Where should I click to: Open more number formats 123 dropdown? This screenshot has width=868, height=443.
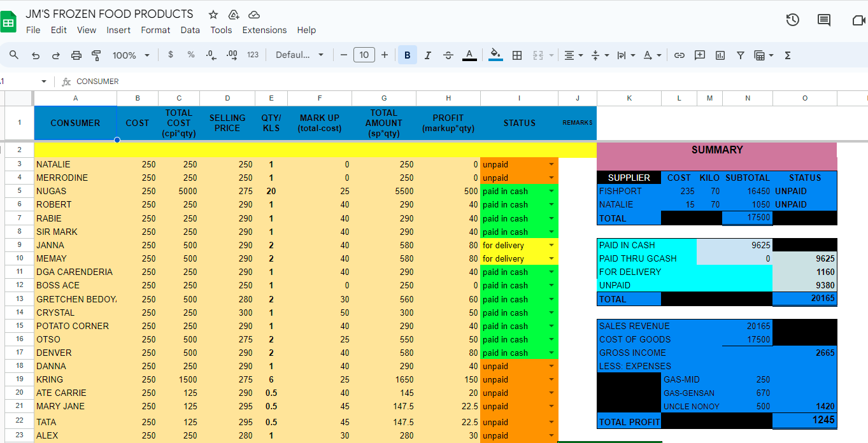pos(253,55)
